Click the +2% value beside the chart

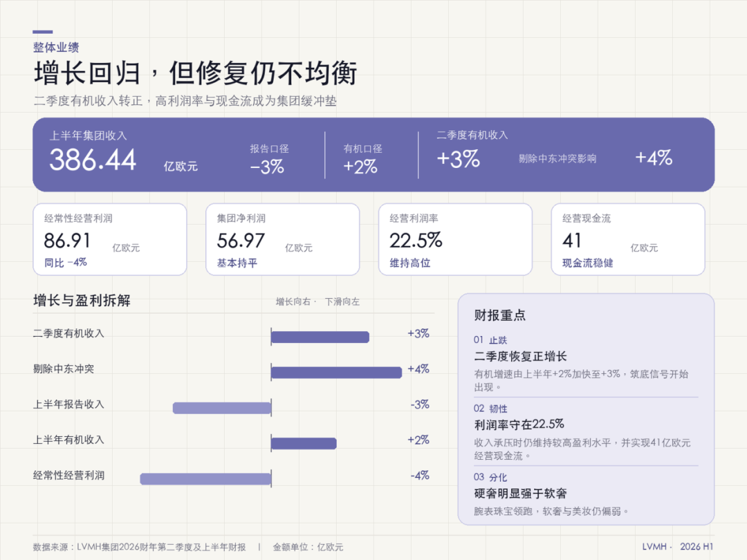(x=418, y=440)
